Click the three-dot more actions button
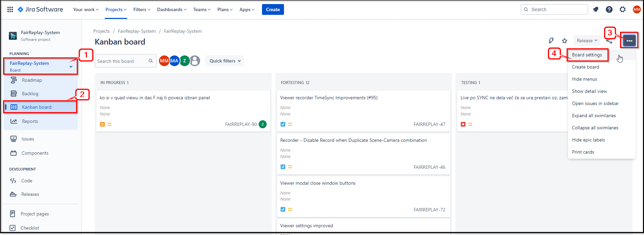 pos(629,41)
